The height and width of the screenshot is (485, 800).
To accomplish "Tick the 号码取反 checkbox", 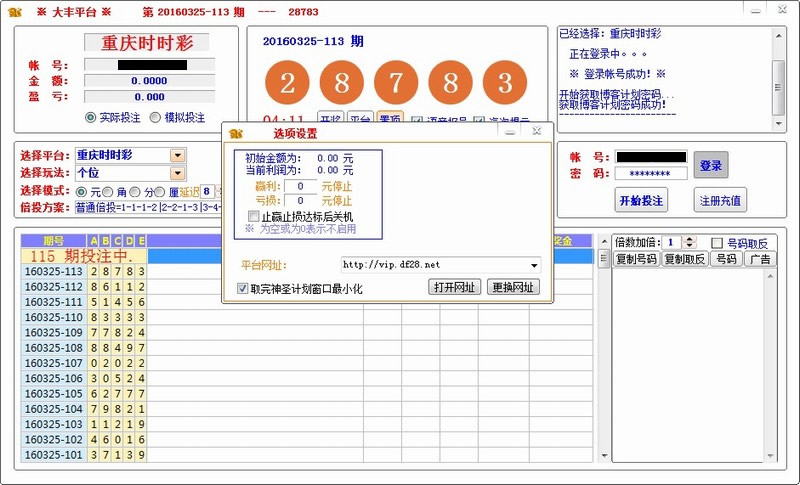I will 717,243.
